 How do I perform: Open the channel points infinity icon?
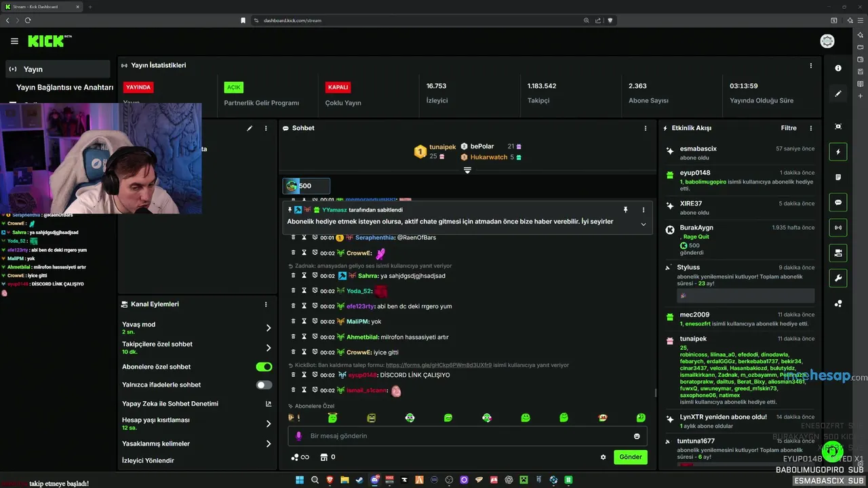pyautogui.click(x=300, y=457)
